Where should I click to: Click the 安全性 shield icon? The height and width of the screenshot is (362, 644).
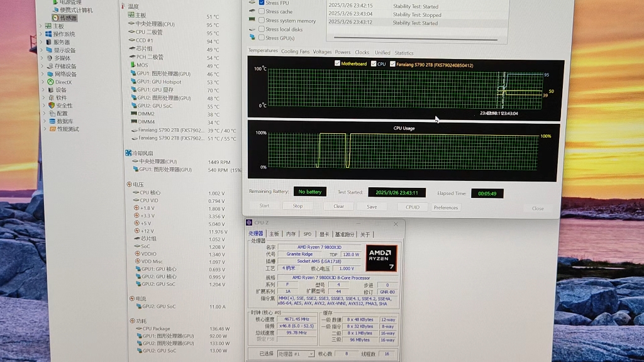click(x=52, y=106)
